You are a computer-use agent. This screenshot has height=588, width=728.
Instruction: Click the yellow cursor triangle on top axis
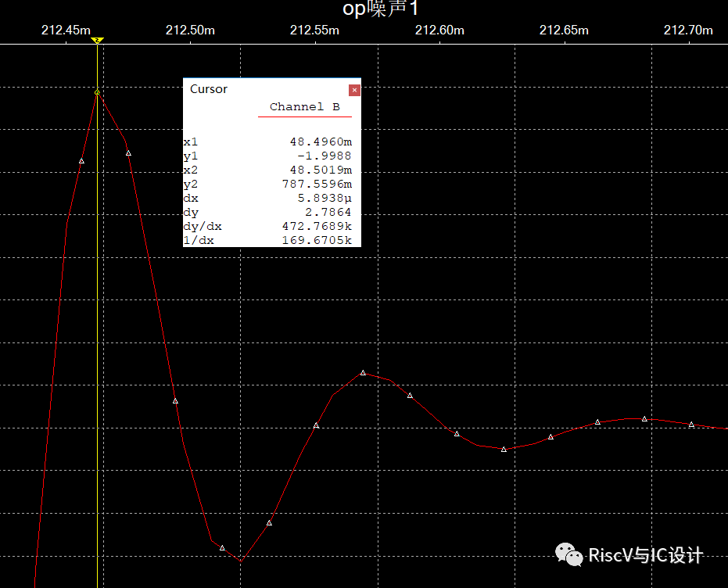[97, 40]
